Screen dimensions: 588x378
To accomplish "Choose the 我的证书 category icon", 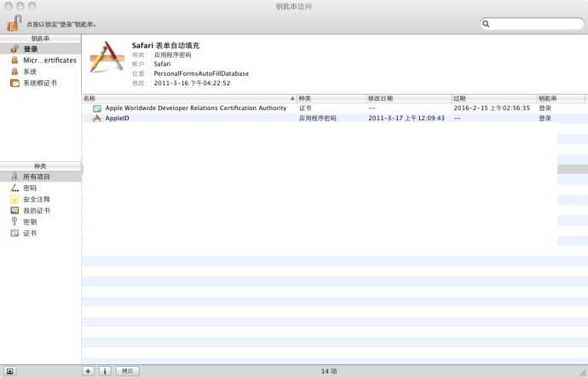I will pyautogui.click(x=14, y=211).
